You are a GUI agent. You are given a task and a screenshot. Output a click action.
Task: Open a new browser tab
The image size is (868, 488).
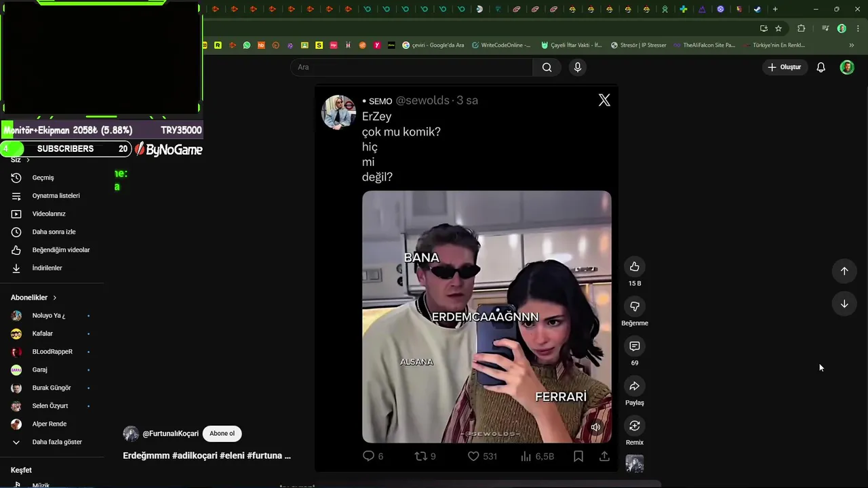775,9
